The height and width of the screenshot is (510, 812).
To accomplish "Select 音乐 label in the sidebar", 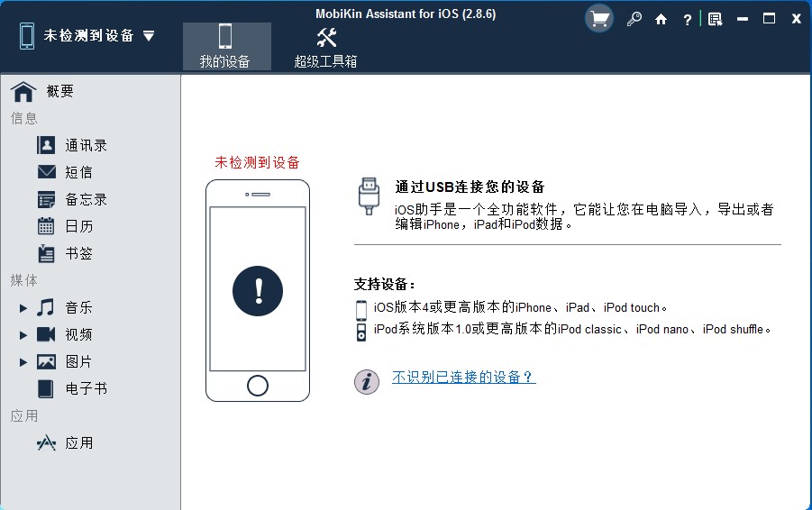I will click(78, 307).
